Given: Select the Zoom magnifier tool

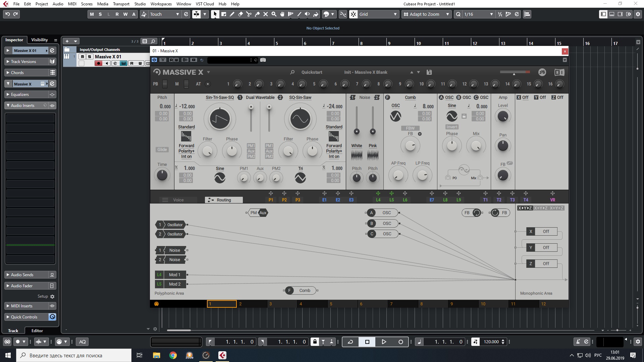Looking at the screenshot, I should [x=274, y=14].
